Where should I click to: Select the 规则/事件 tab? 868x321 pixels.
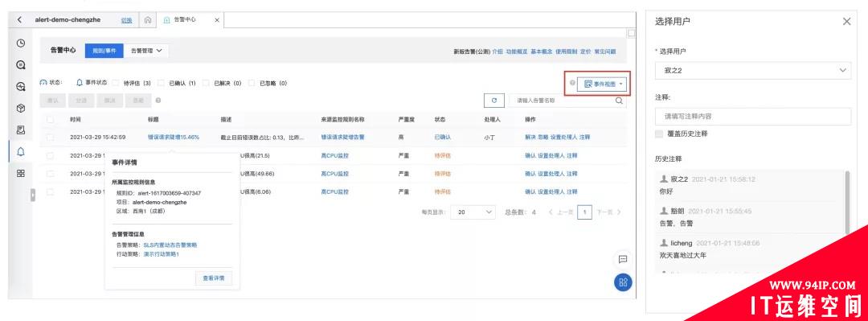104,51
